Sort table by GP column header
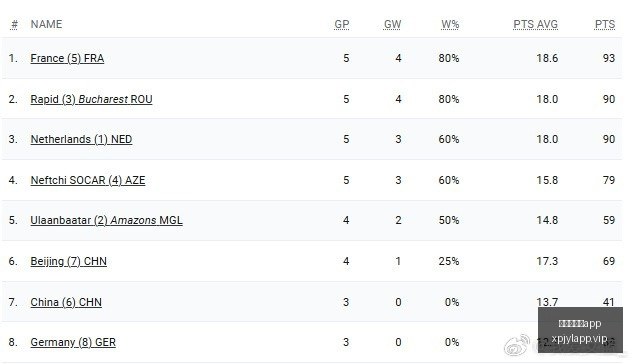Screen dimensions: 634x364 (x=342, y=24)
